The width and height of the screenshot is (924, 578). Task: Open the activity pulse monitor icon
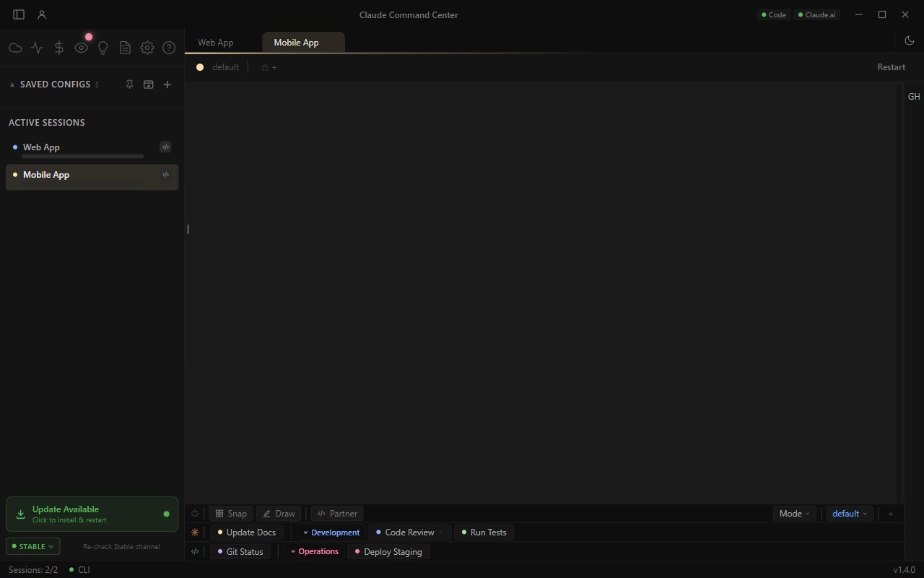pyautogui.click(x=37, y=48)
